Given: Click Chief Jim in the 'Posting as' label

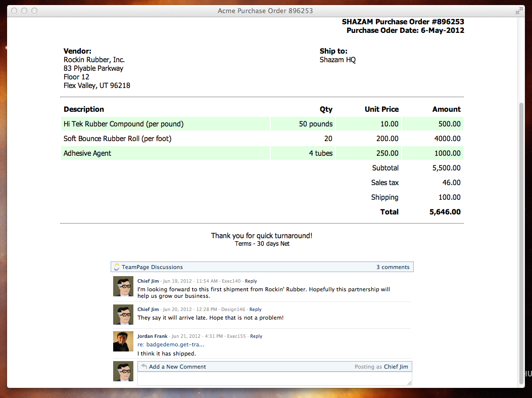Looking at the screenshot, I should coord(396,367).
